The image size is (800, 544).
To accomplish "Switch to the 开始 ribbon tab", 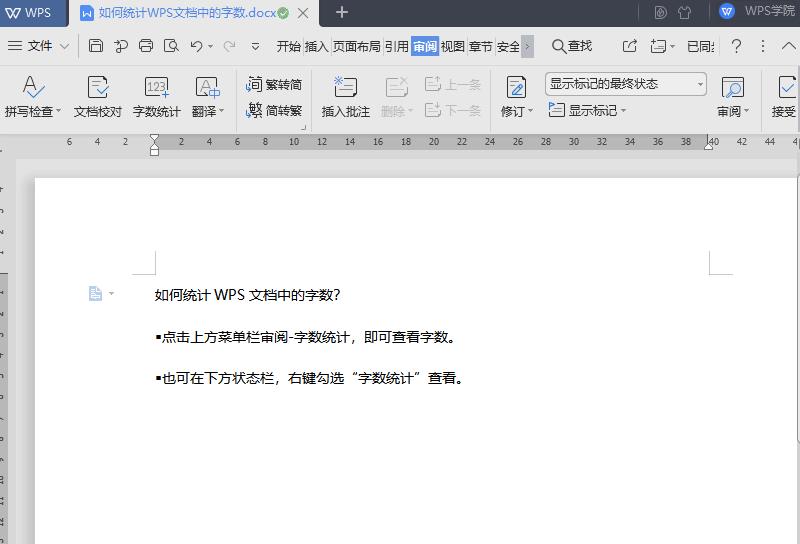I will click(x=289, y=46).
